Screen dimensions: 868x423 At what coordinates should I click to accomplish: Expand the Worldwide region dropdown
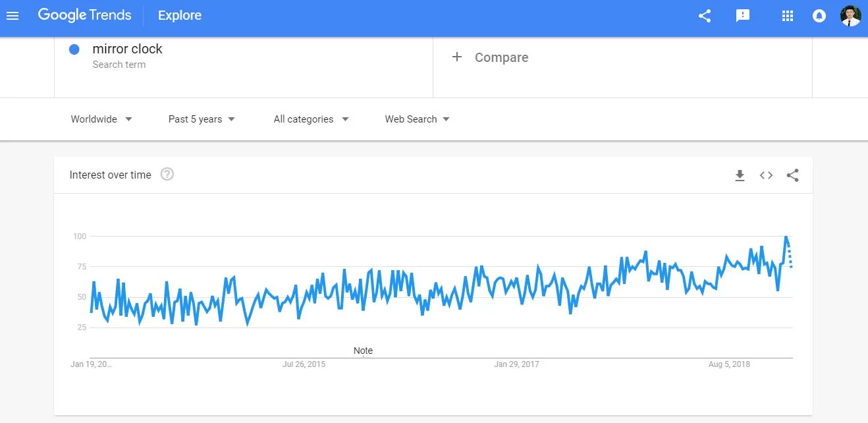(x=101, y=119)
